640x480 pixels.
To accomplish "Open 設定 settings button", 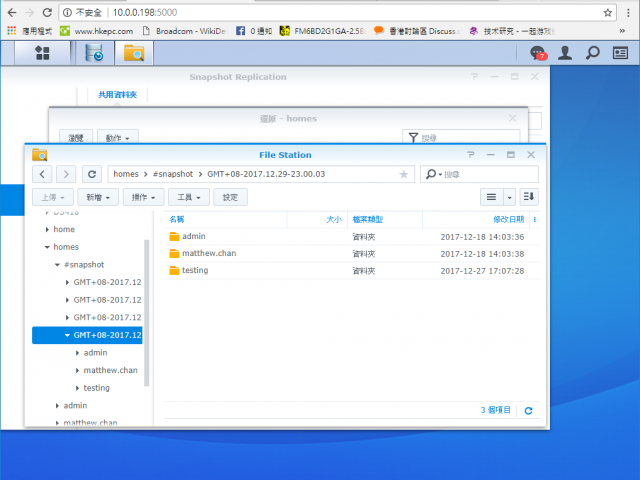I will click(x=230, y=197).
